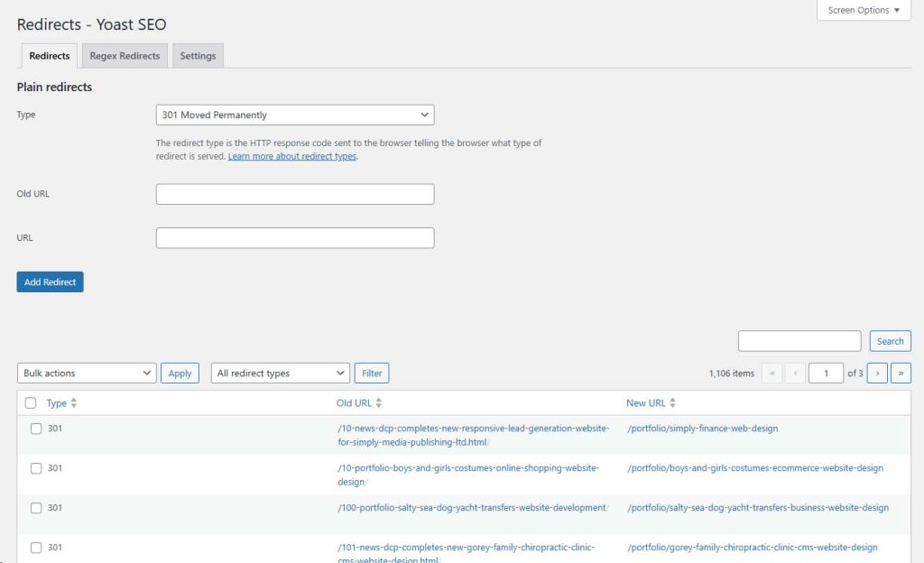924x563 pixels.
Task: Open the redirect Type dropdown showing 301 Moved Permanently
Action: tap(295, 115)
